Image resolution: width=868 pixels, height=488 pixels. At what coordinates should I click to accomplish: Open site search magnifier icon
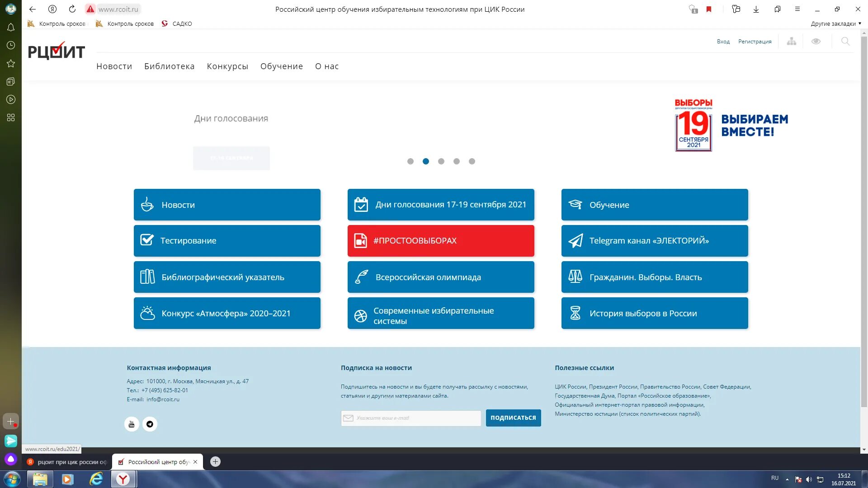tap(845, 41)
